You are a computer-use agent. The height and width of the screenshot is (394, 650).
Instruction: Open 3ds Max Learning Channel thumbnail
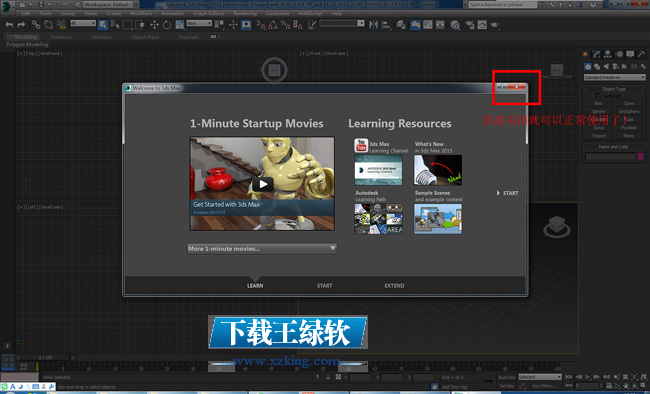(378, 170)
